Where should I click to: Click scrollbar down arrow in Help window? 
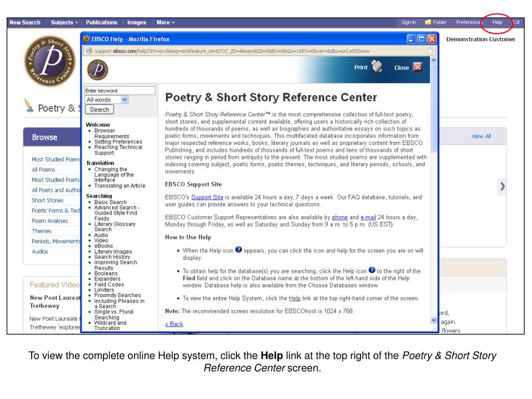433,320
